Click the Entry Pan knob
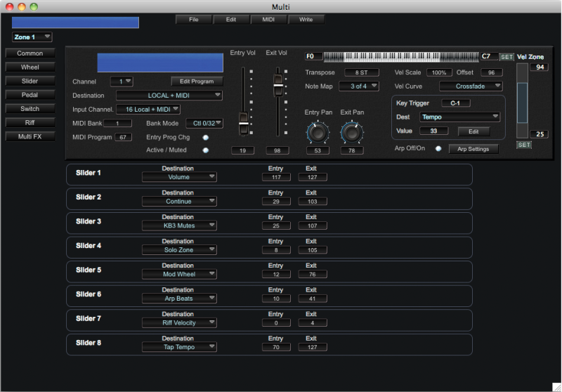Image resolution: width=562 pixels, height=392 pixels. pos(318,131)
